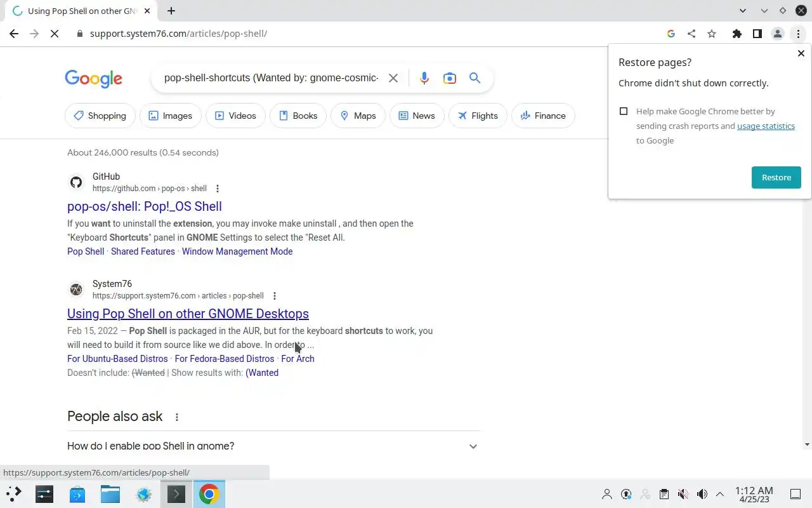Open 'Using Pop Shell on other GNOME Desktops'
Viewport: 812px width, 508px height.
(188, 314)
